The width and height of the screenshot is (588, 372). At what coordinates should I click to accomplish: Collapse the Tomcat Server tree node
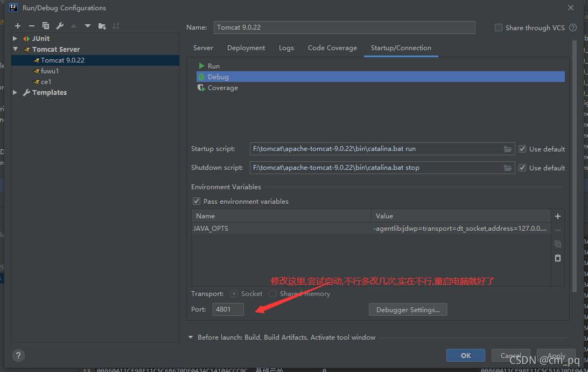(x=15, y=49)
